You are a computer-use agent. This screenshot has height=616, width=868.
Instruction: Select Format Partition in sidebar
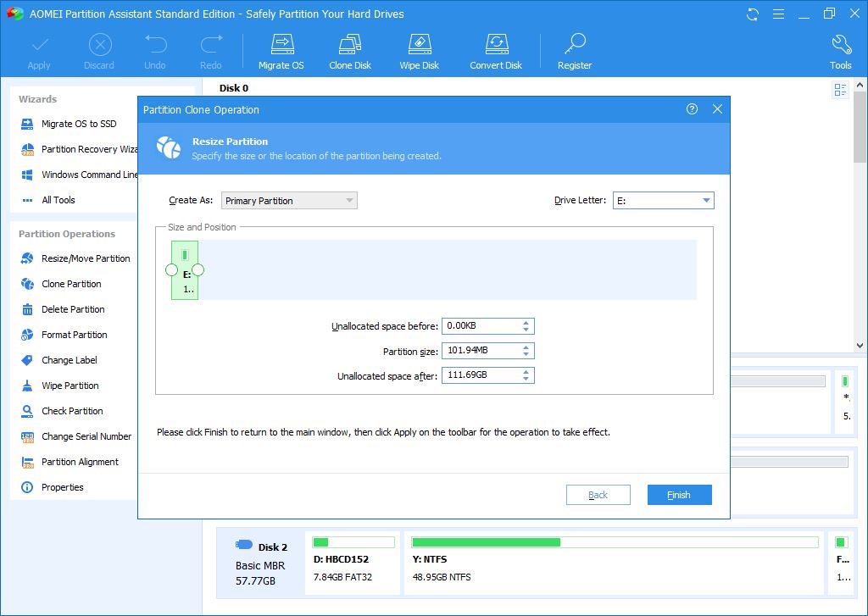(x=75, y=335)
